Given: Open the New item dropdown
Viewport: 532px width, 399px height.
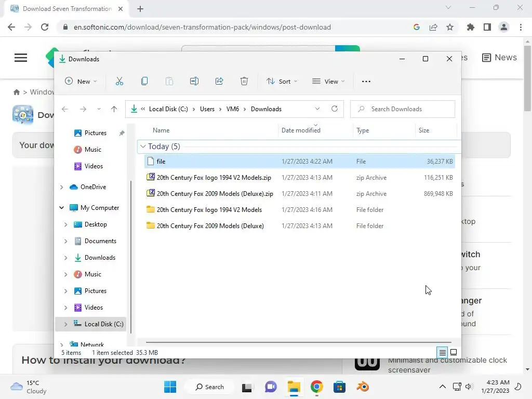Looking at the screenshot, I should (x=81, y=82).
